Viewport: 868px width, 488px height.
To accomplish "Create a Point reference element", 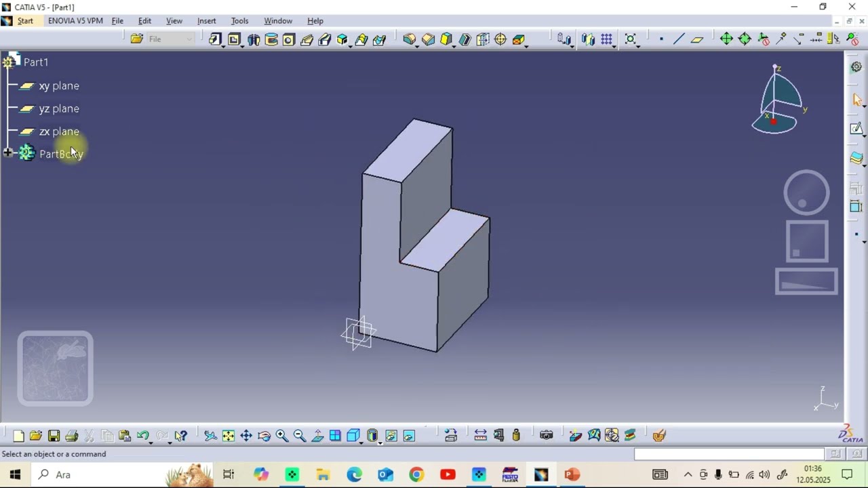I will (x=661, y=39).
